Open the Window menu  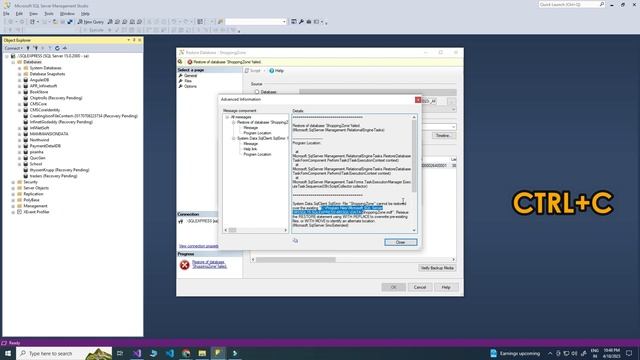tap(67, 13)
